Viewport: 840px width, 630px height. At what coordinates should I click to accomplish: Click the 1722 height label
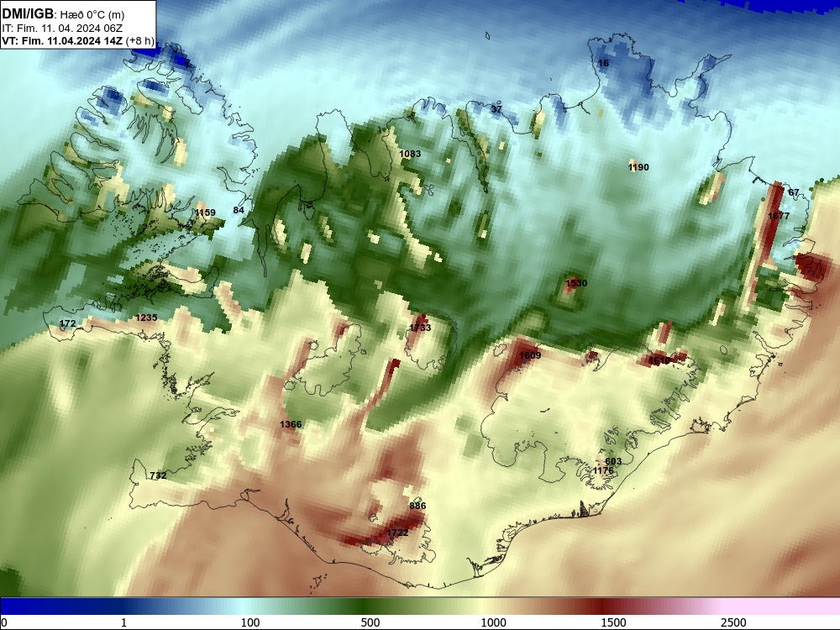[397, 533]
